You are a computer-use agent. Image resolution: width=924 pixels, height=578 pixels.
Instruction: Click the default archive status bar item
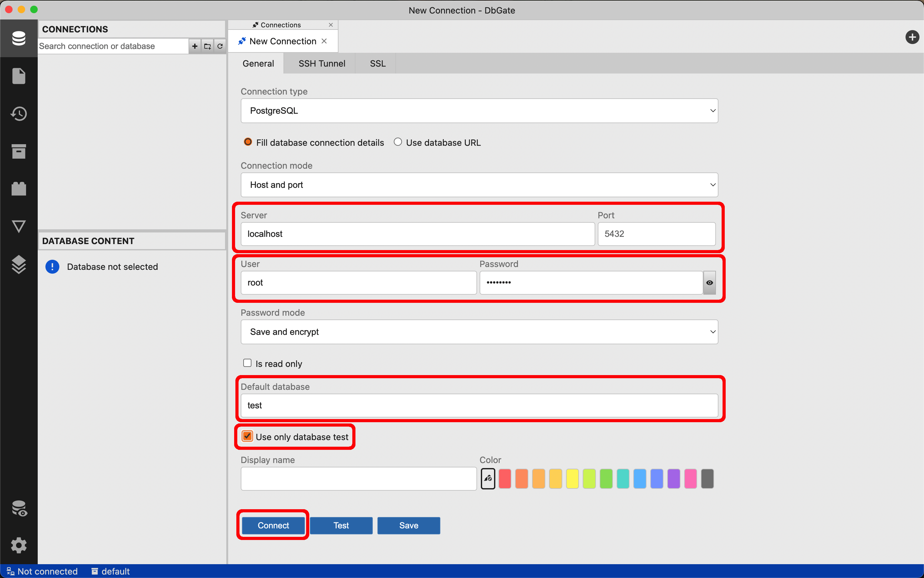point(111,571)
